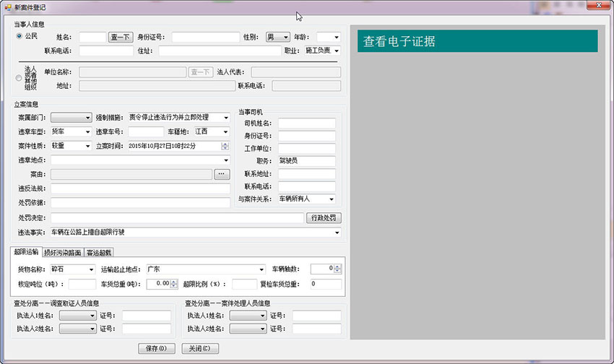The height and width of the screenshot is (364, 614).
Task: Click the 车货总重 stepper arrows
Action: (174, 284)
